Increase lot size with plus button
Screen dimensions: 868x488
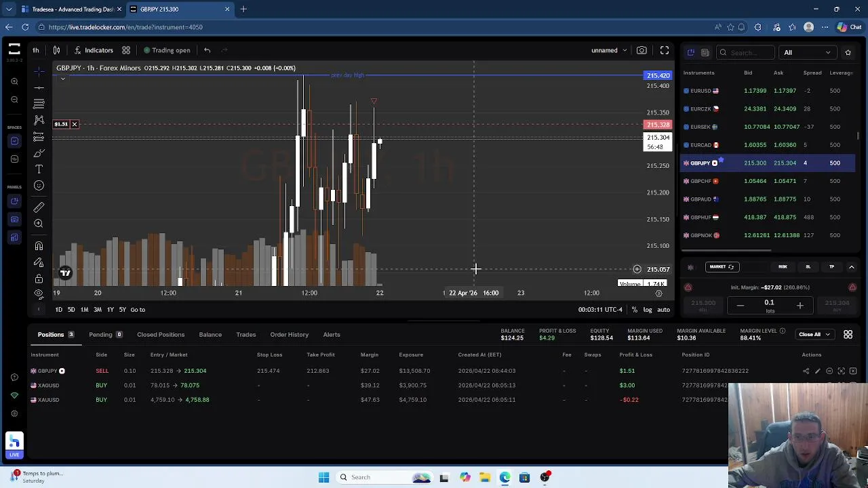click(x=800, y=306)
